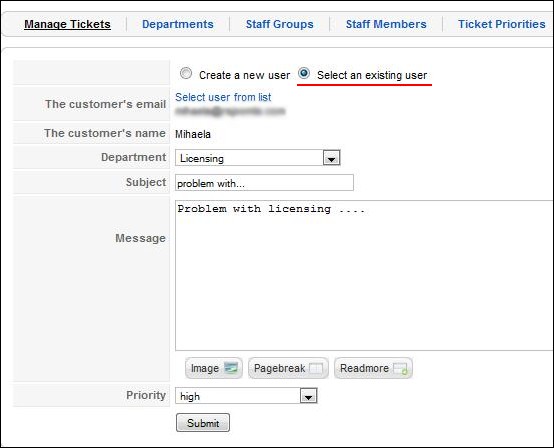Open the Staff Members tab
554x448 pixels.
[x=386, y=24]
